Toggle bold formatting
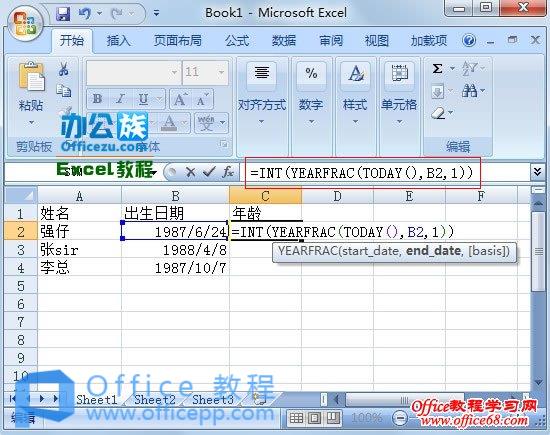 (97, 99)
